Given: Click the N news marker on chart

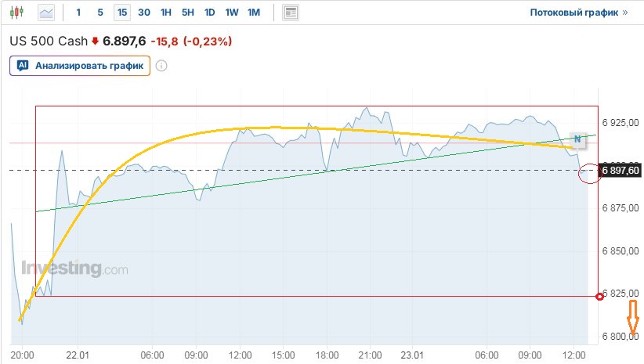Looking at the screenshot, I should (x=577, y=139).
